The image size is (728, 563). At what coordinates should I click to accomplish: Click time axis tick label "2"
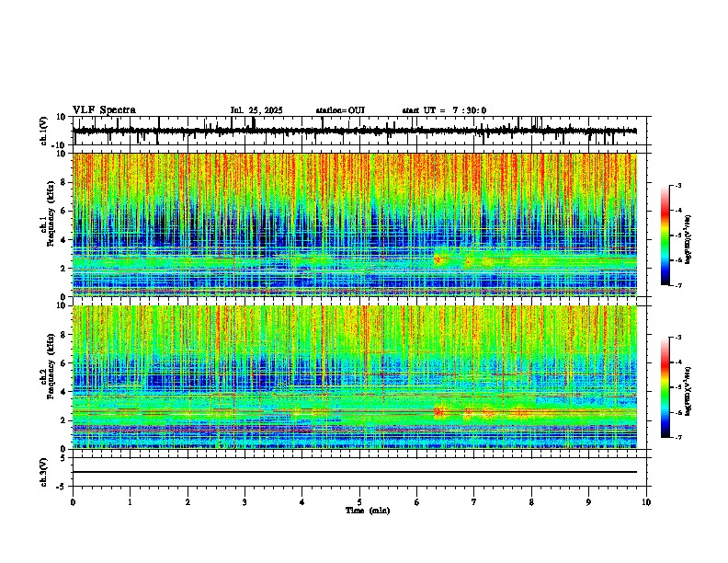click(x=188, y=502)
